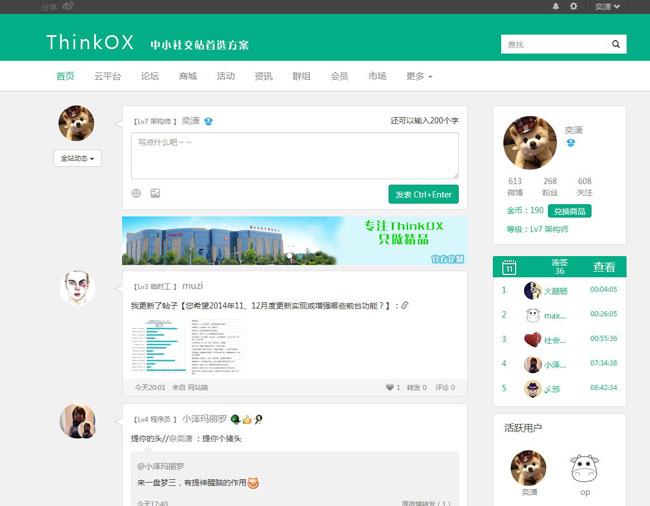This screenshot has width=650, height=506.
Task: Click the 乂邪 name in ranking list
Action: click(x=552, y=389)
